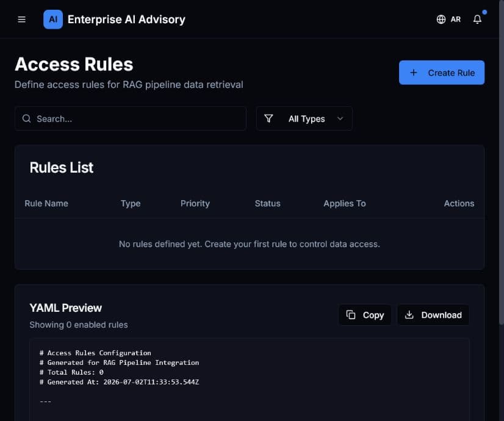The width and height of the screenshot is (504, 421).
Task: Click the Enterprise AI Advisory title
Action: click(126, 20)
